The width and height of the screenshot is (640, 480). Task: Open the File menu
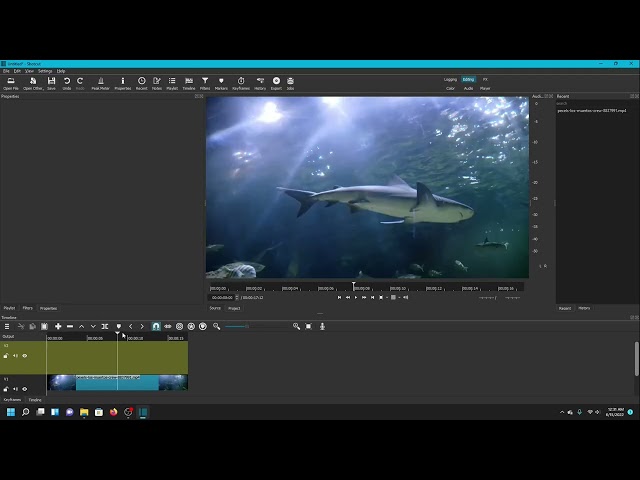tap(6, 71)
